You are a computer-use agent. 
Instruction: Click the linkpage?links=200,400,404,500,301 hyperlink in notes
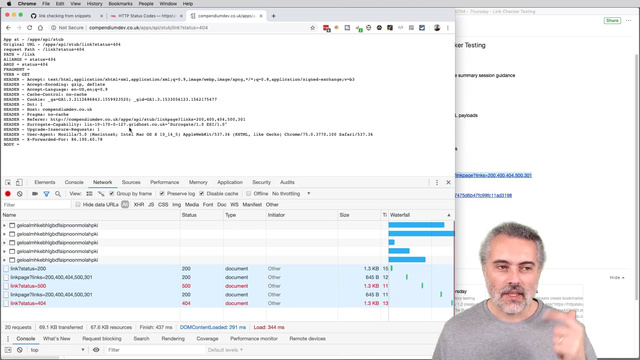[x=493, y=175]
